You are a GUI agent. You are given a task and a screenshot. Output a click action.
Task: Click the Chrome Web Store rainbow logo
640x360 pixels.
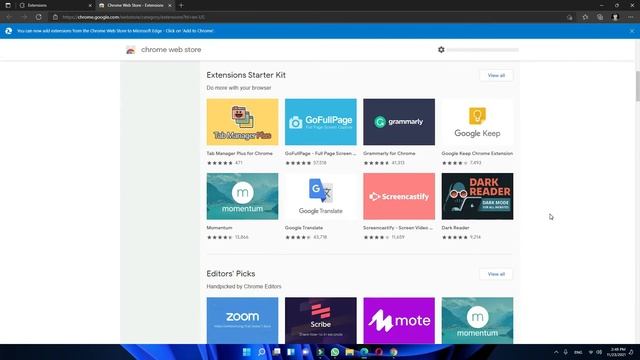[x=131, y=50]
